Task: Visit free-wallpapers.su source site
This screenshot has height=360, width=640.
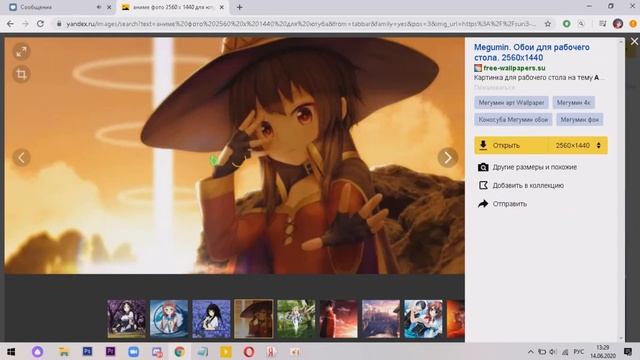Action: [x=514, y=68]
